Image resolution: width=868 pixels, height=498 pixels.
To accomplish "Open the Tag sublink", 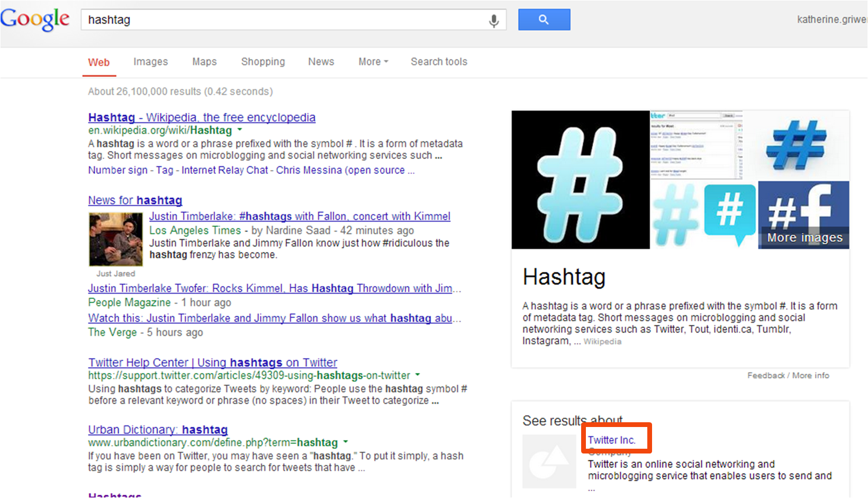I will 165,170.
